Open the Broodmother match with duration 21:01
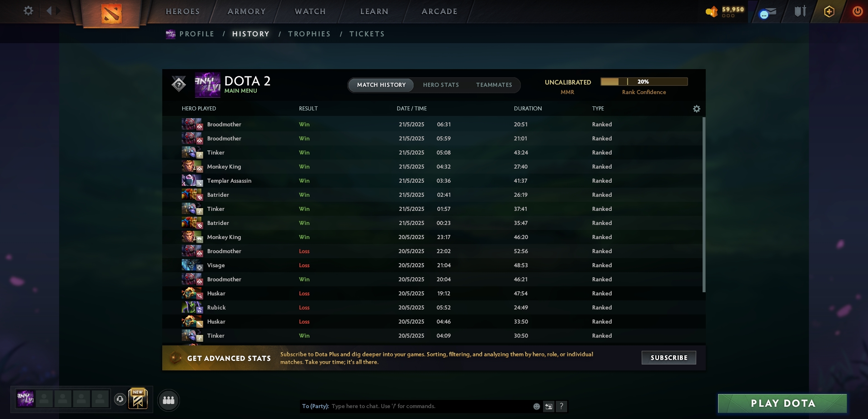Viewport: 868px width, 419px height. 432,138
